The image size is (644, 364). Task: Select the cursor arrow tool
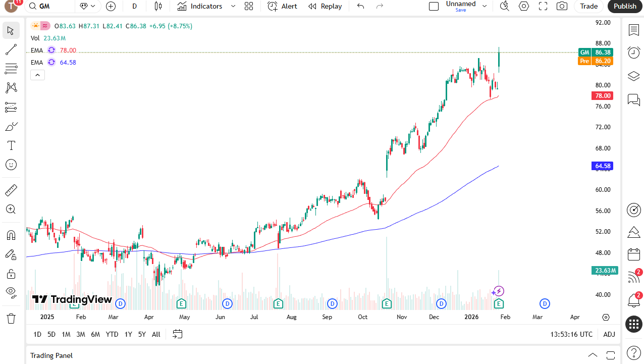[x=11, y=30]
